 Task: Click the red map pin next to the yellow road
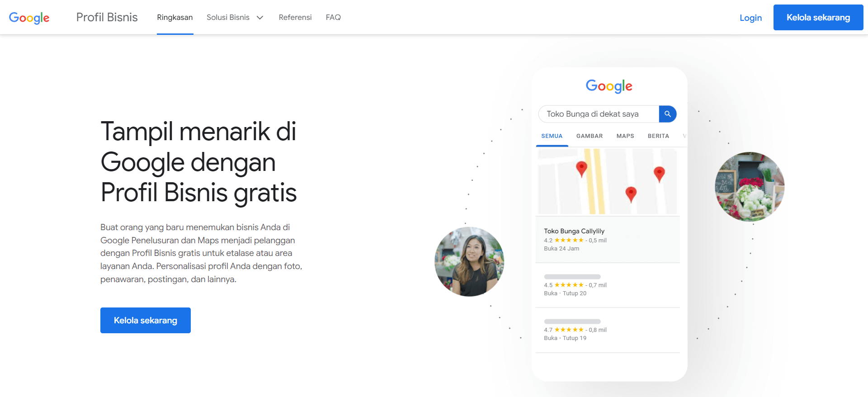(582, 169)
